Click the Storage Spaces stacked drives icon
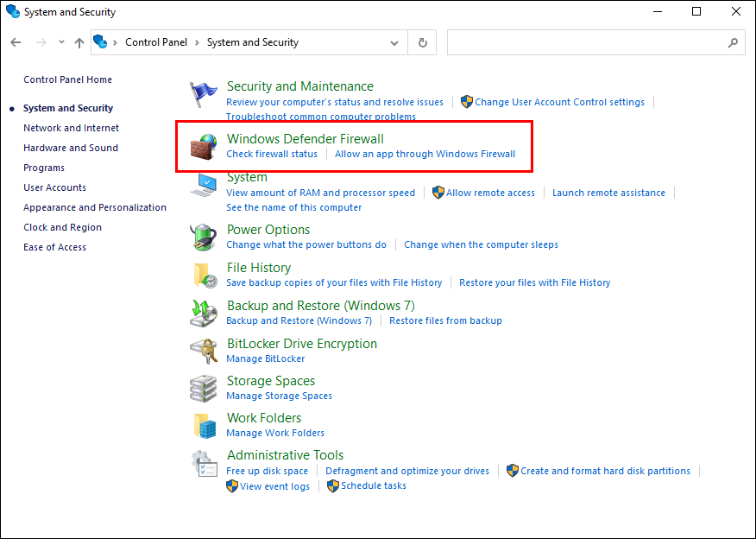756x539 pixels. tap(203, 389)
